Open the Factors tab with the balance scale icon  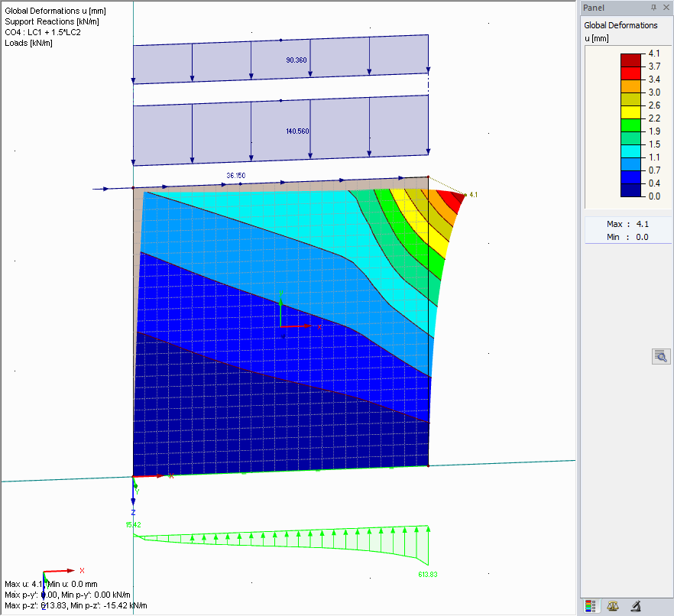[x=613, y=605]
